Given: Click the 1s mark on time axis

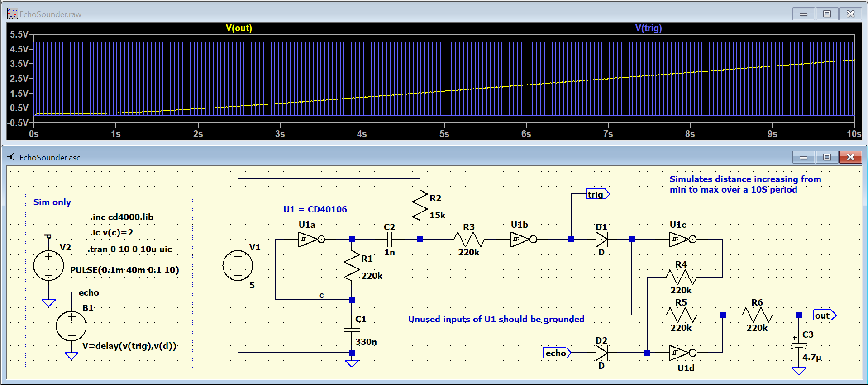Looking at the screenshot, I should [x=116, y=134].
